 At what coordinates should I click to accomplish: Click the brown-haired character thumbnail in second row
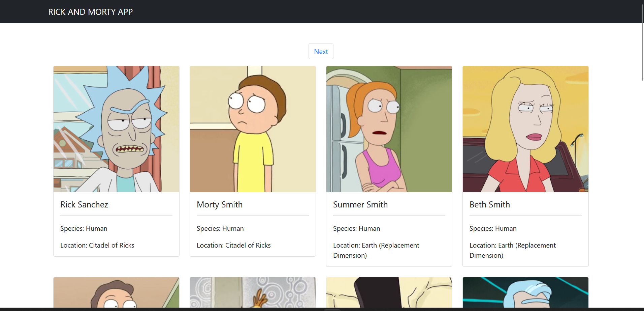tap(116, 292)
